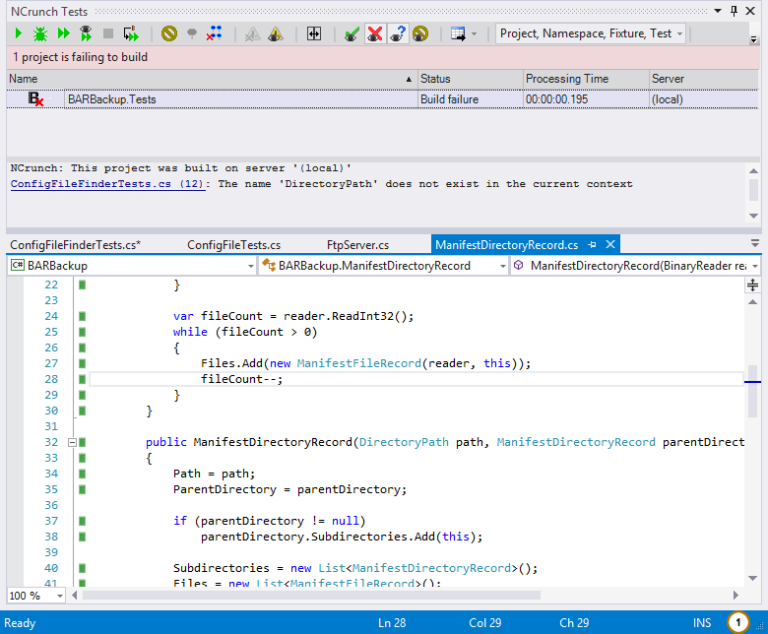768x634 pixels.
Task: Click the yellow warning triangle icon
Action: point(275,34)
